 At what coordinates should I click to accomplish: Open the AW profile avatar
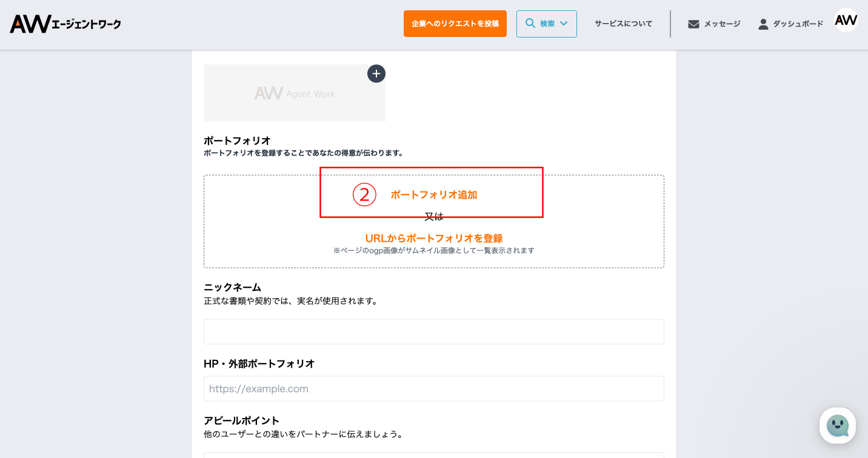tap(846, 21)
